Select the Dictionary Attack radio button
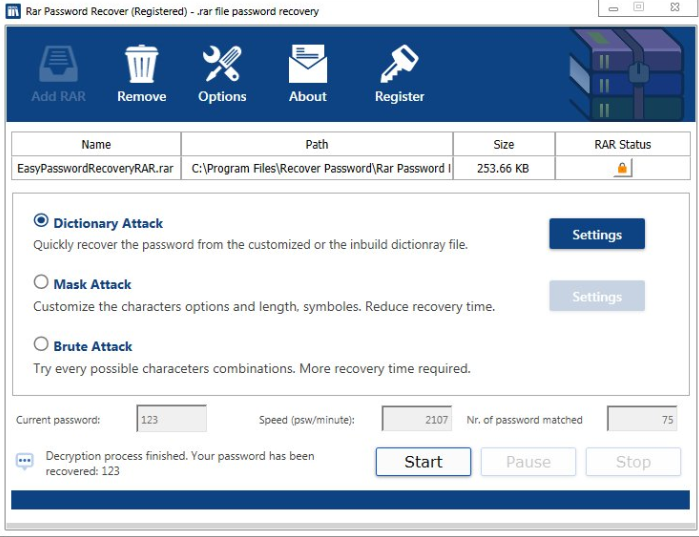This screenshot has height=537, width=699. [x=41, y=220]
